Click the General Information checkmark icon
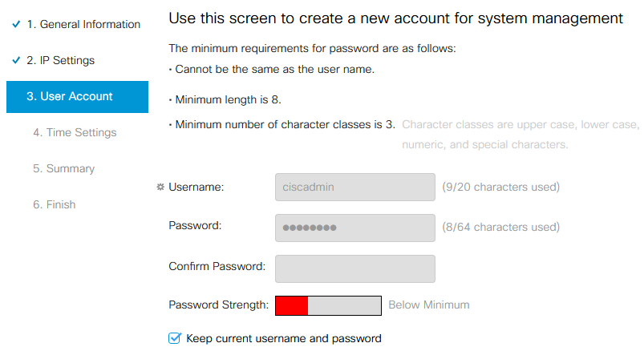The image size is (644, 351). point(16,24)
